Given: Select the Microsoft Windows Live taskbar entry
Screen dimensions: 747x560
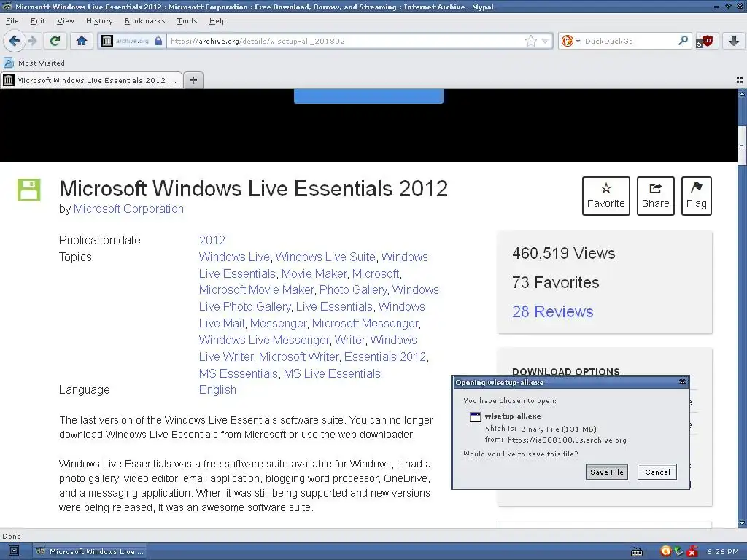Looking at the screenshot, I should (x=90, y=551).
